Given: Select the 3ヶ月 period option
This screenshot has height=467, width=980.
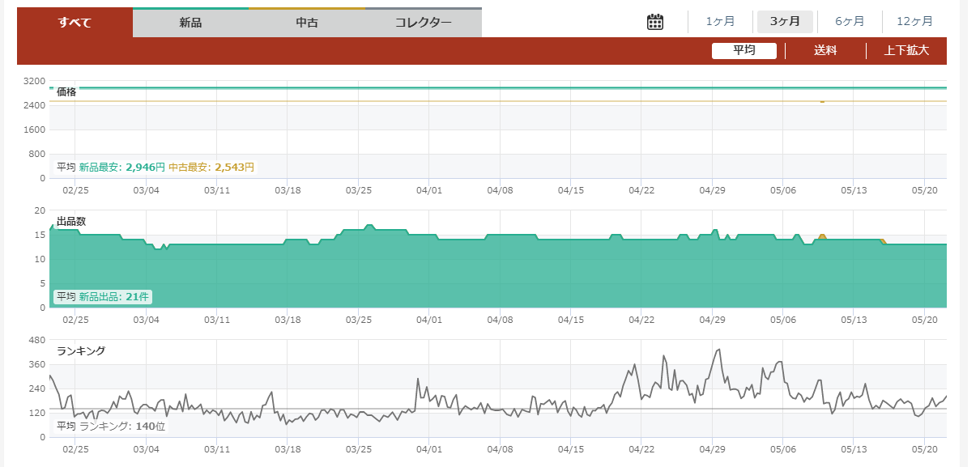Looking at the screenshot, I should 785,22.
